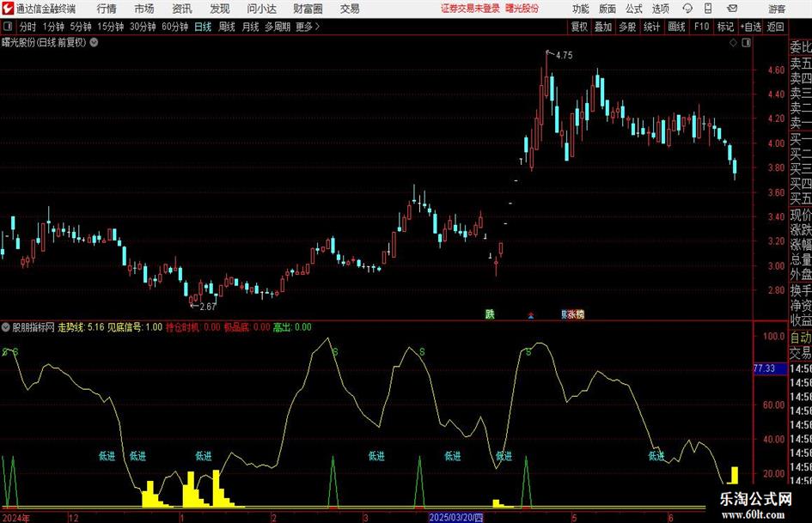
Task: Expand the 曙光股份 chart title dropdown arrow
Action: coord(94,42)
